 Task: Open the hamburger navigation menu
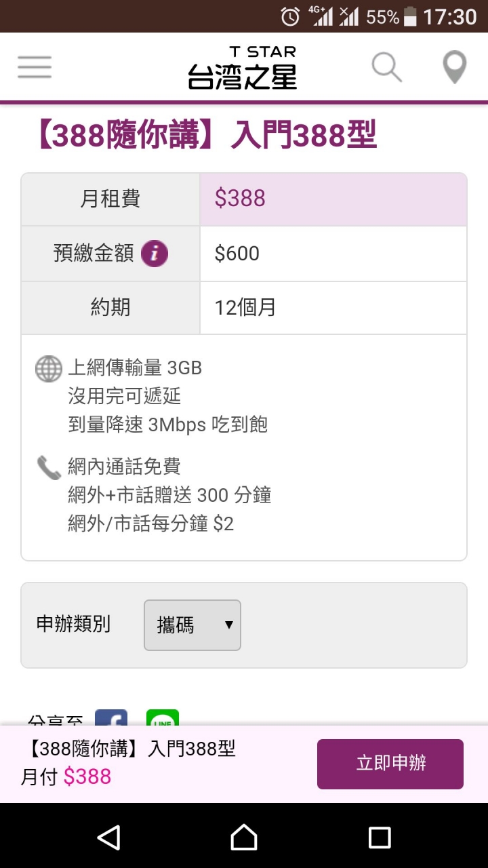pyautogui.click(x=35, y=67)
